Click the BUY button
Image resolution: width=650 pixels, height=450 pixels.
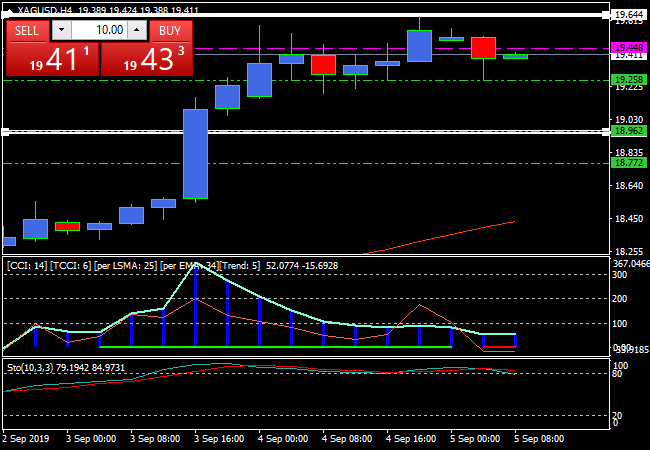[171, 31]
